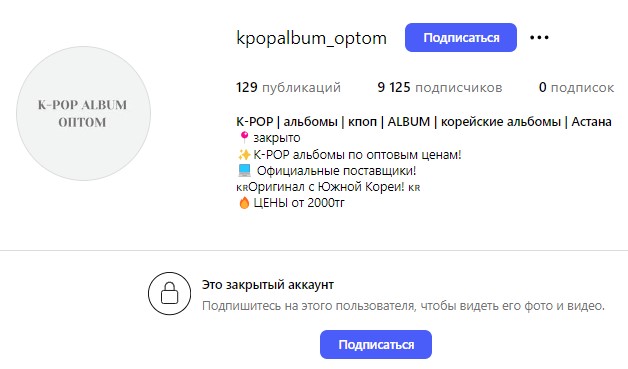
Task: Click the bio title line mentioning Астана
Action: tap(424, 121)
